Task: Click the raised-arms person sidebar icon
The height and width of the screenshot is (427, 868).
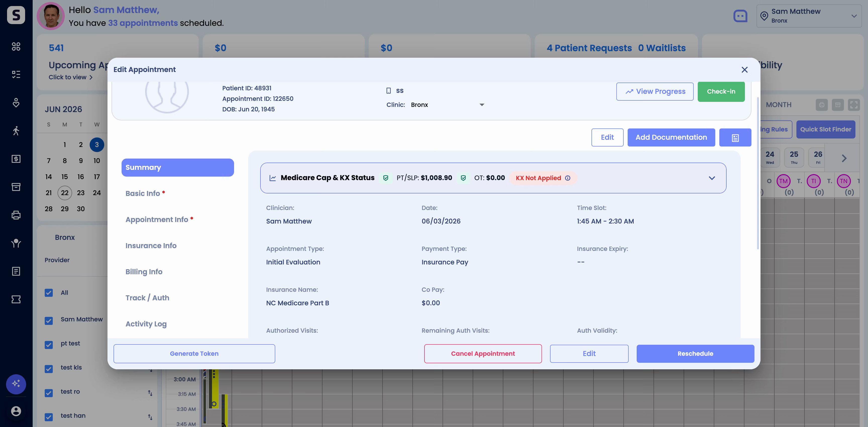Action: 16,243
